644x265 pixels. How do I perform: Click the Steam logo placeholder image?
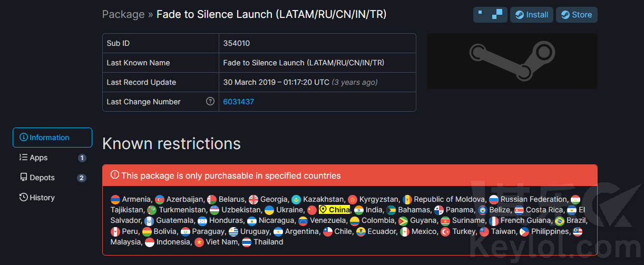[512, 61]
